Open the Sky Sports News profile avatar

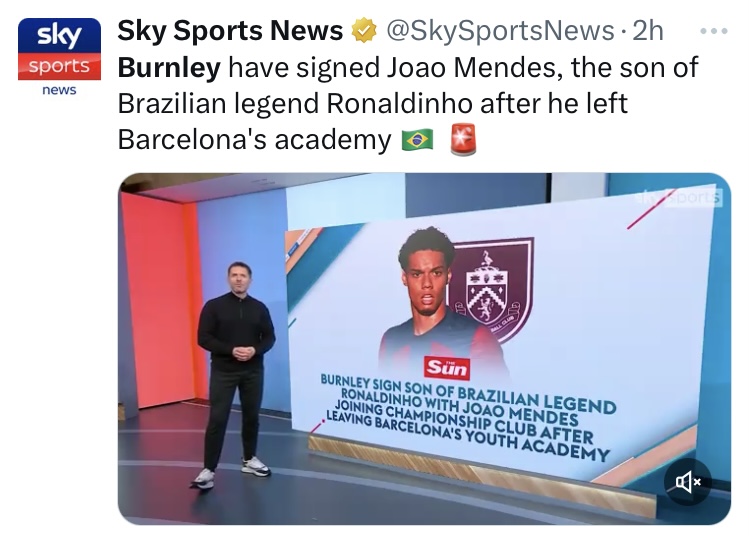pyautogui.click(x=59, y=57)
